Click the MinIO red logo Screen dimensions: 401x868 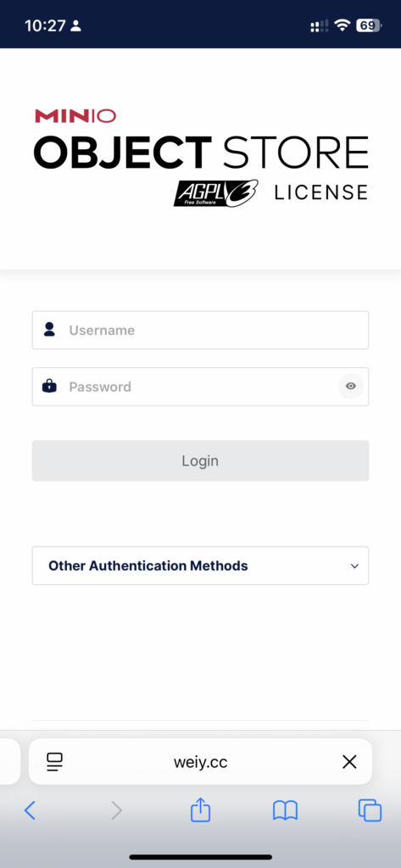[x=75, y=116]
